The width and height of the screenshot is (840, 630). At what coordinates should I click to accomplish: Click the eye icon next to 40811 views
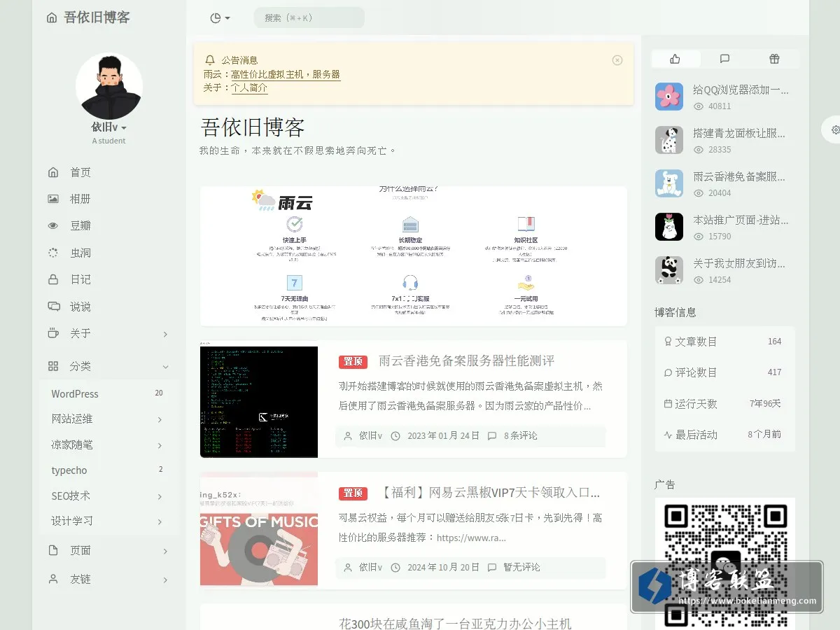click(x=698, y=106)
